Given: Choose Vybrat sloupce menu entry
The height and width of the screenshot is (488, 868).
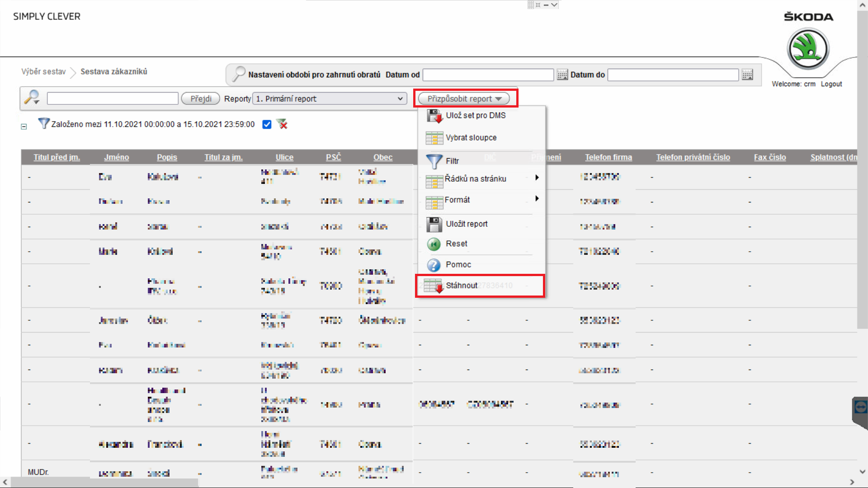Looking at the screenshot, I should click(x=471, y=138).
